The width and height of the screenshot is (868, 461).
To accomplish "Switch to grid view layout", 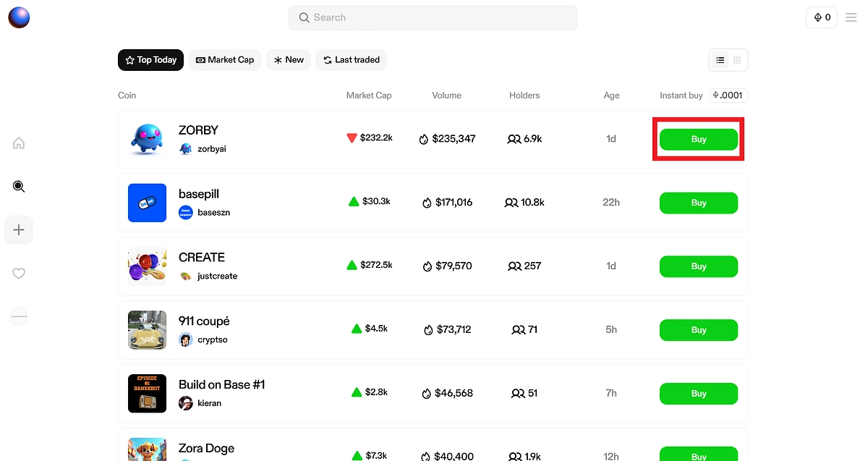I will [x=737, y=60].
